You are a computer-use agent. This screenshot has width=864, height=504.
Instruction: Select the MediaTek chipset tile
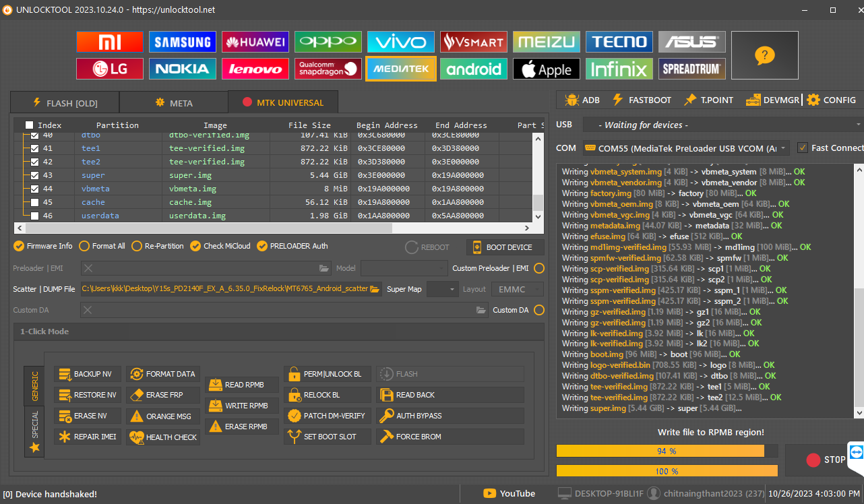coord(401,69)
